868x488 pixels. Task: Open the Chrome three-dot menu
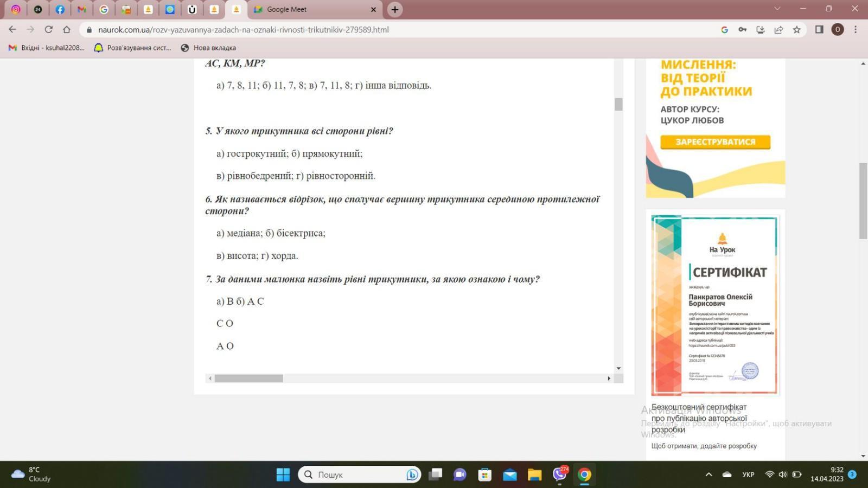pos(856,30)
